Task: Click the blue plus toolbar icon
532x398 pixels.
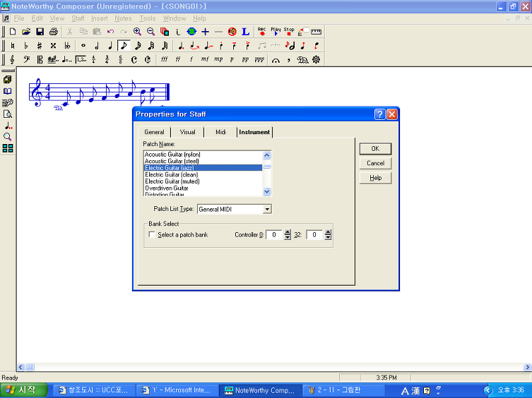Action: coord(205,32)
